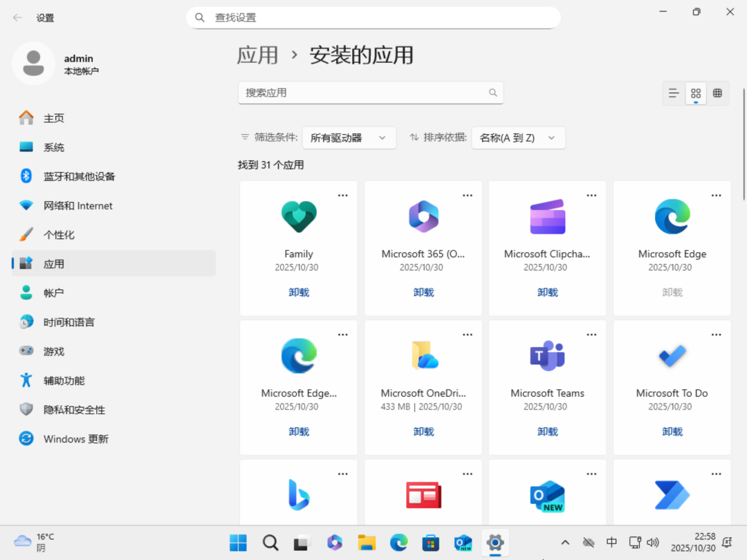Click the Family app icon
Viewport: 747px width, 560px height.
pyautogui.click(x=299, y=216)
